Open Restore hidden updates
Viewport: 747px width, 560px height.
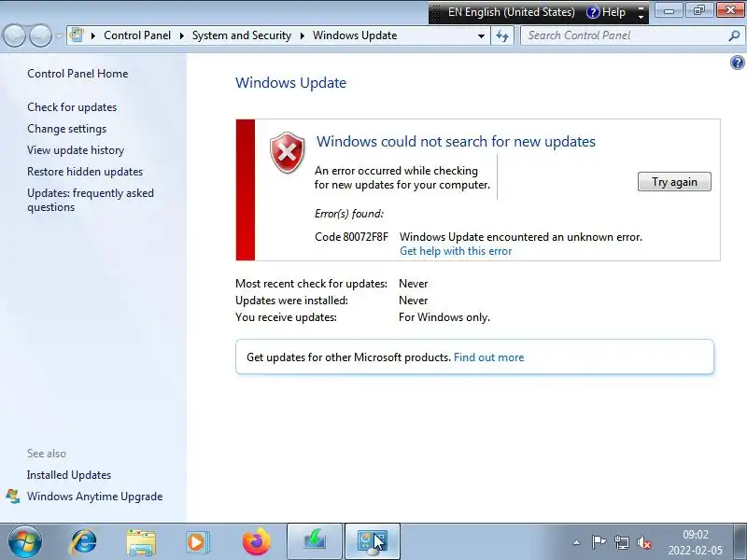(85, 172)
